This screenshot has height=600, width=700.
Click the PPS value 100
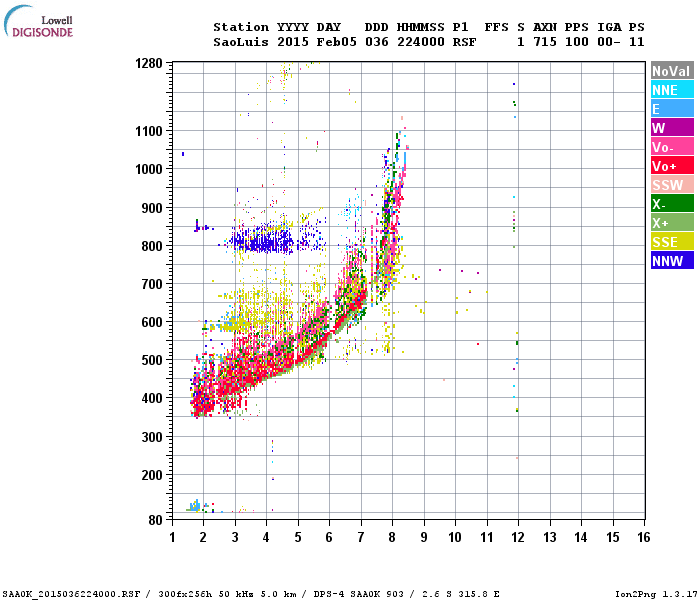[576, 42]
